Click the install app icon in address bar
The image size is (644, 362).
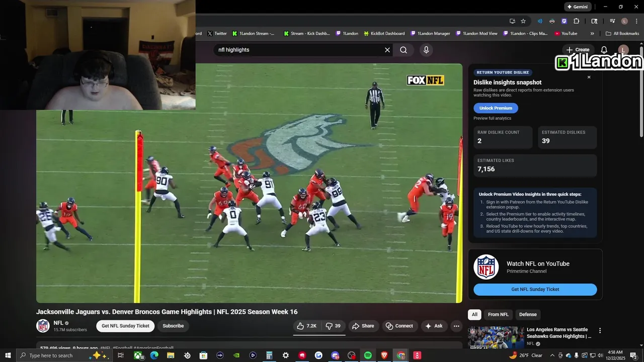512,21
